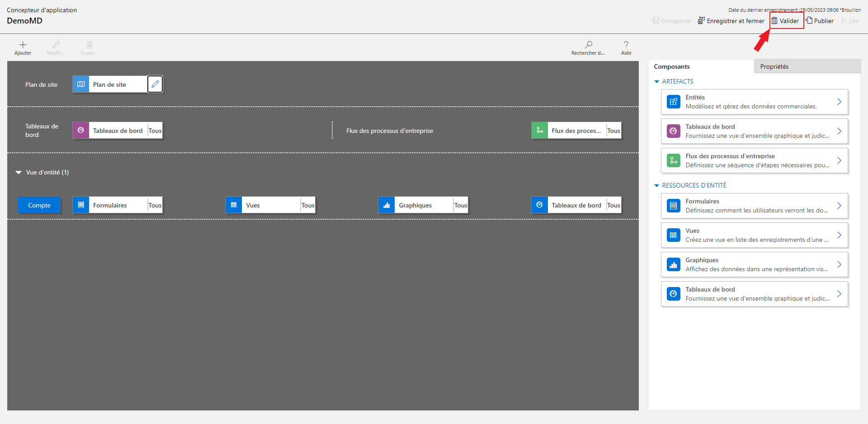
Task: Click the Entités icon in Composants panel
Action: click(674, 102)
